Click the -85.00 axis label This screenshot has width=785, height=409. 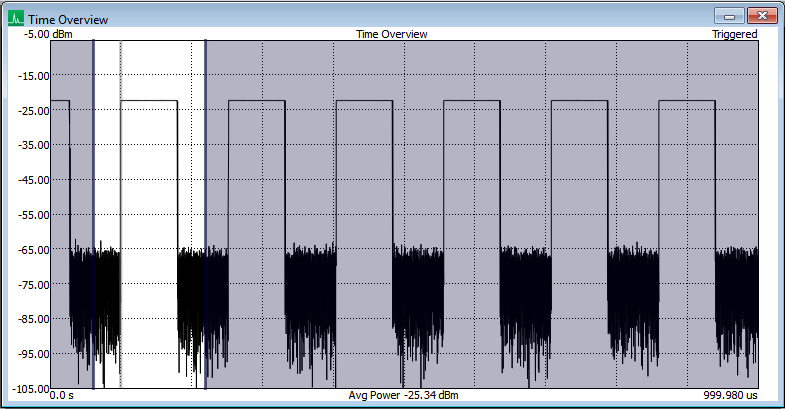34,319
